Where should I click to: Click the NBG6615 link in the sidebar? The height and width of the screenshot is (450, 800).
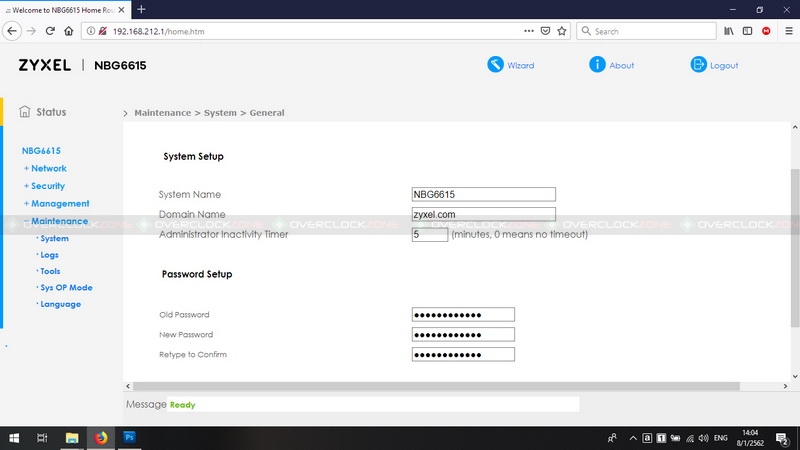(x=41, y=151)
